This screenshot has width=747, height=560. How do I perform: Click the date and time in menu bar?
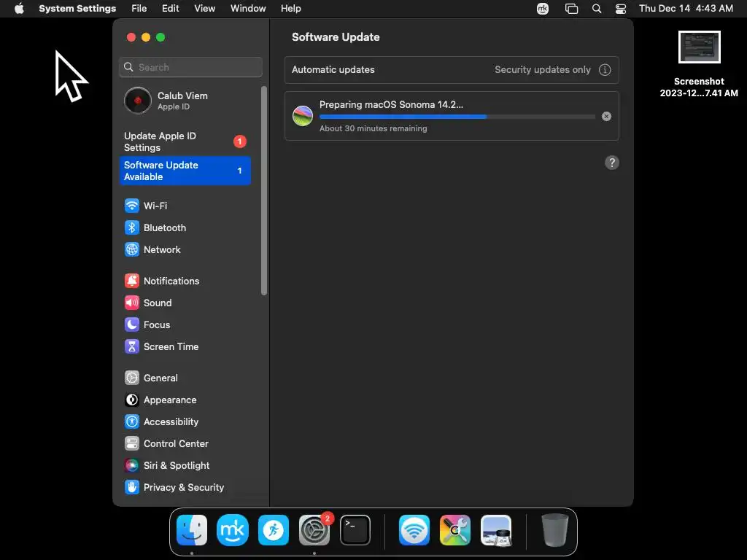pos(686,9)
